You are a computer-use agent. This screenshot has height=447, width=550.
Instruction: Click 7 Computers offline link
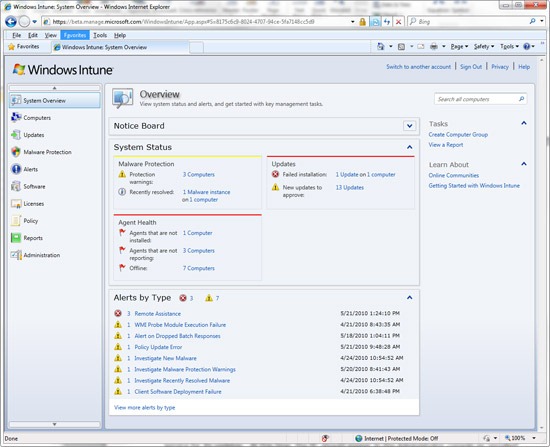tap(199, 268)
